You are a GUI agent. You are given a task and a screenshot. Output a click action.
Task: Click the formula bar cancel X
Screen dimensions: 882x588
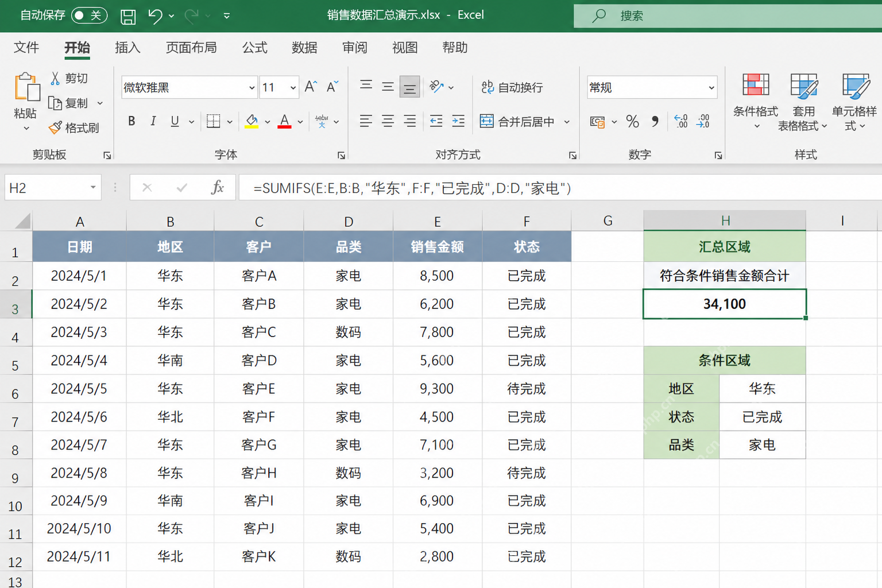point(147,188)
